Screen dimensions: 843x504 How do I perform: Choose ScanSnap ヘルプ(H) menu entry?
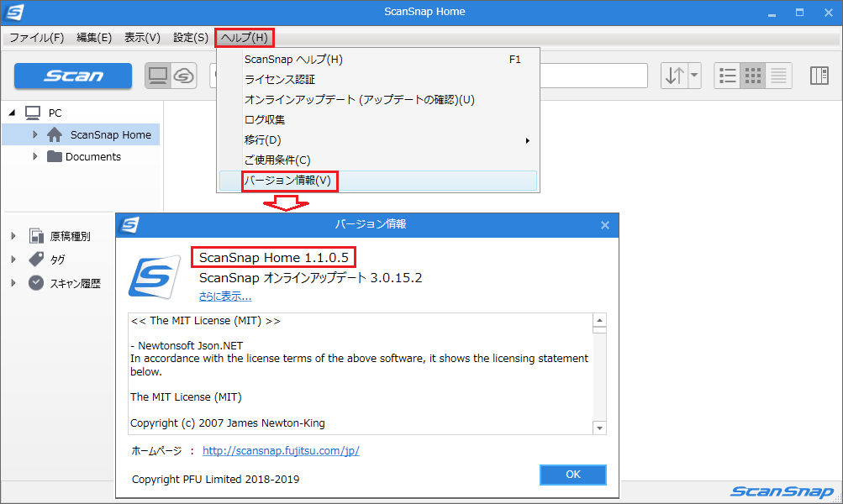[378, 60]
